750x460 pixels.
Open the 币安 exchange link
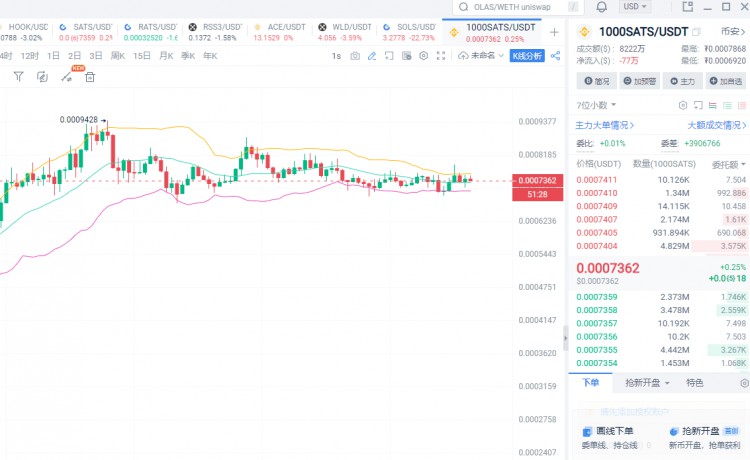733,32
